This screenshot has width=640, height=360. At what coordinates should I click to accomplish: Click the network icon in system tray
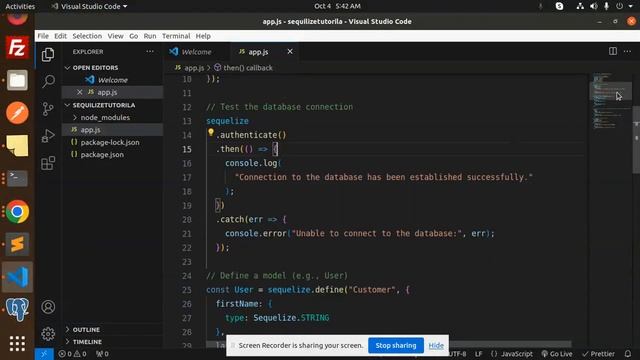(x=580, y=6)
